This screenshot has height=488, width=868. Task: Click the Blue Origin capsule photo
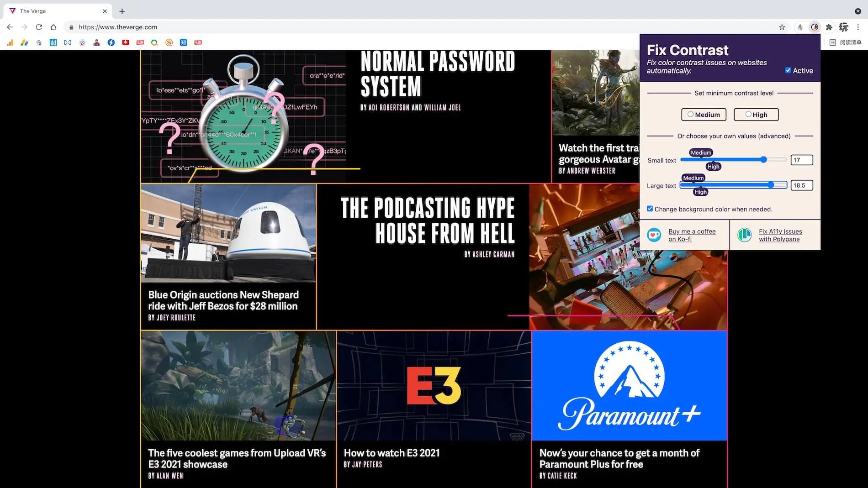(228, 233)
